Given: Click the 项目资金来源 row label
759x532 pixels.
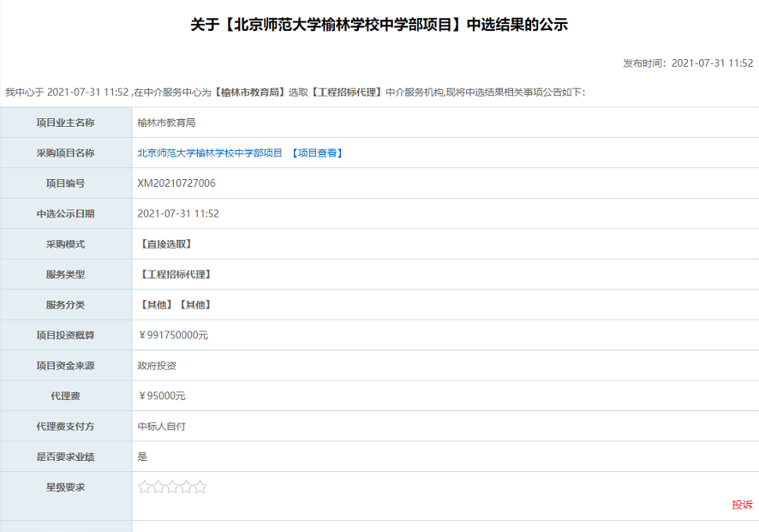Looking at the screenshot, I should pyautogui.click(x=65, y=366).
